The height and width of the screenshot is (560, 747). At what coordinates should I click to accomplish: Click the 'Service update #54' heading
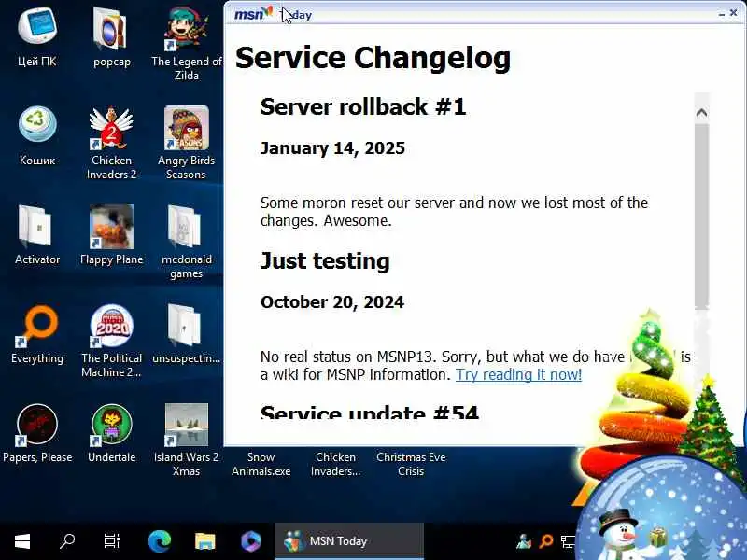coord(369,412)
